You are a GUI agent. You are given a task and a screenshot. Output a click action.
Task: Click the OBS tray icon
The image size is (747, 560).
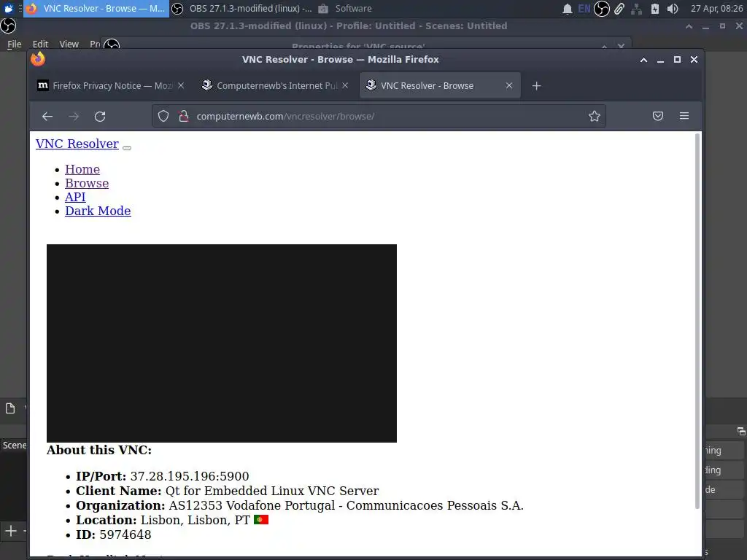tap(602, 9)
